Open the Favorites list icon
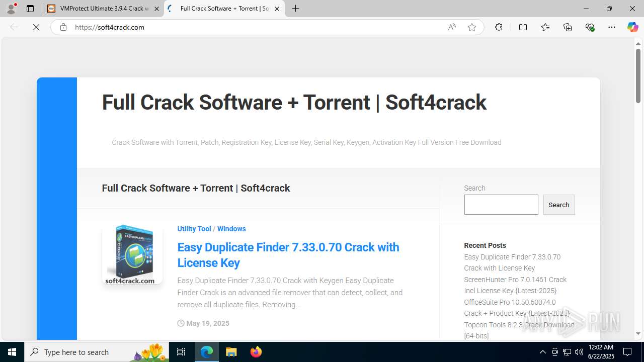The image size is (644, 362). click(x=545, y=27)
